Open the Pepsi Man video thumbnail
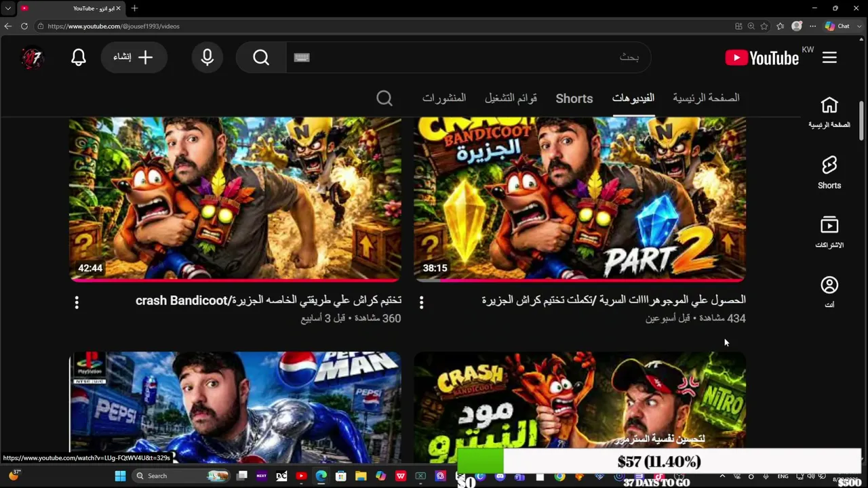 [235, 407]
